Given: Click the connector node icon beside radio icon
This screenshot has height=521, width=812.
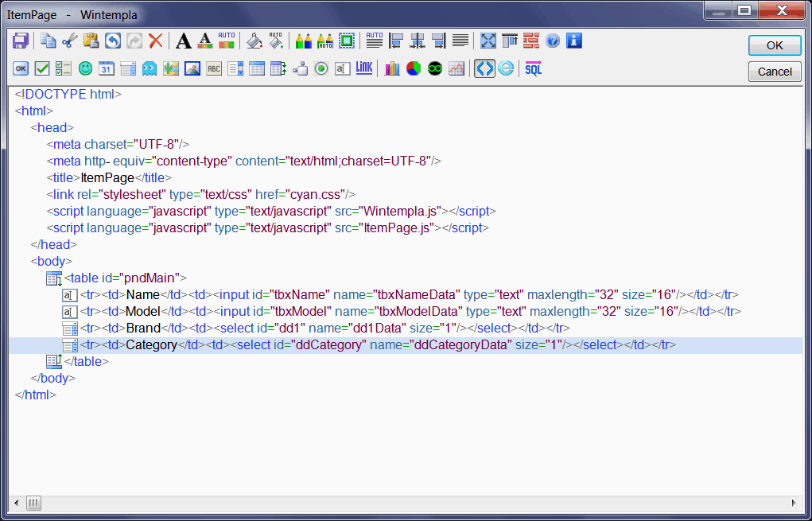Looking at the screenshot, I should tap(301, 68).
